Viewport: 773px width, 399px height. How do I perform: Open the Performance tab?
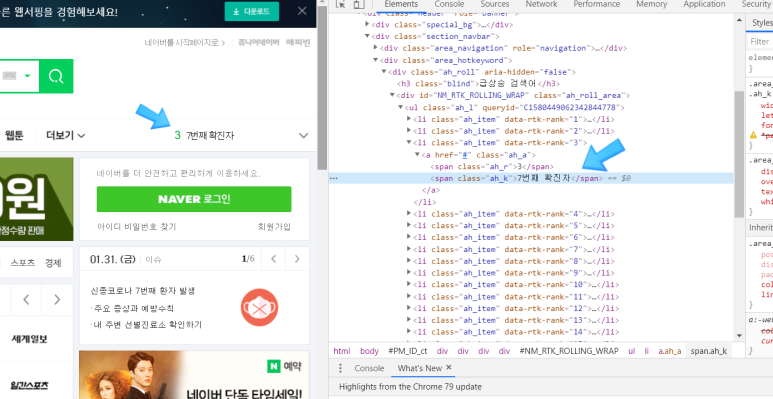(x=597, y=4)
